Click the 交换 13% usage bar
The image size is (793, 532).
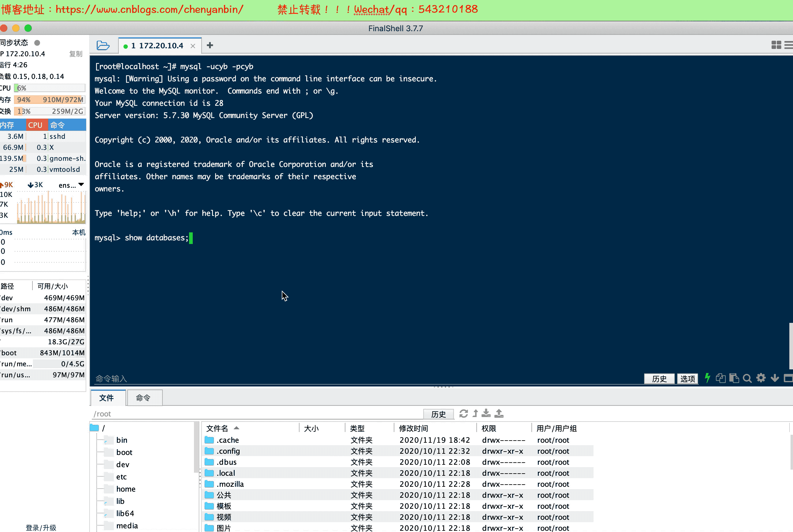(x=50, y=111)
